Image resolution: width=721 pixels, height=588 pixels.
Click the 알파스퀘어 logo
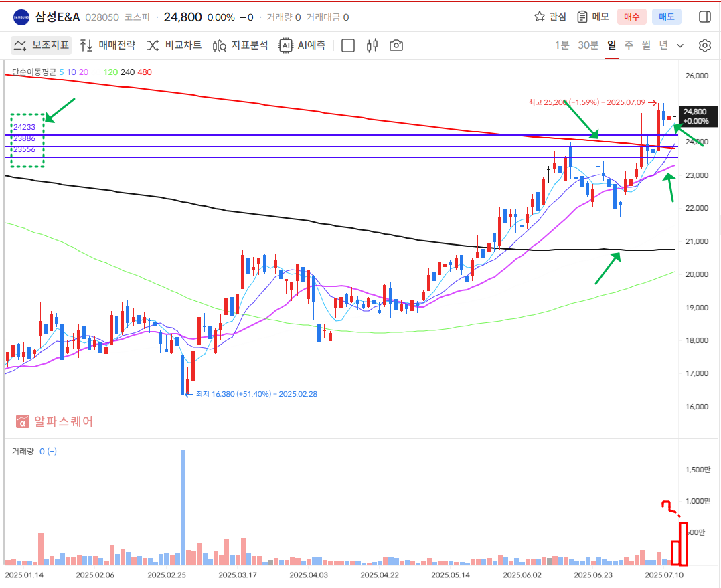pyautogui.click(x=55, y=421)
